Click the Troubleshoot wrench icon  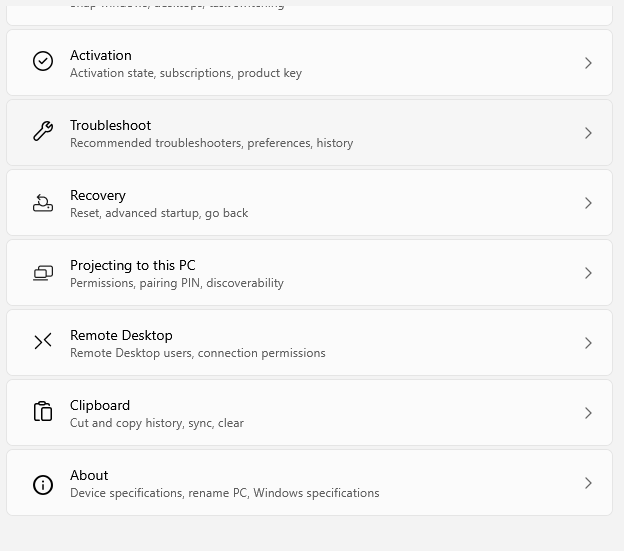click(43, 131)
